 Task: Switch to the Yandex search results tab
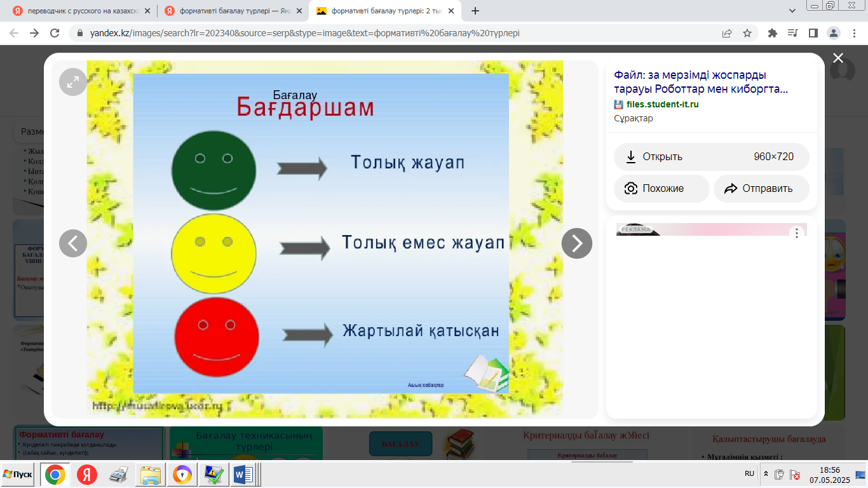coord(232,11)
